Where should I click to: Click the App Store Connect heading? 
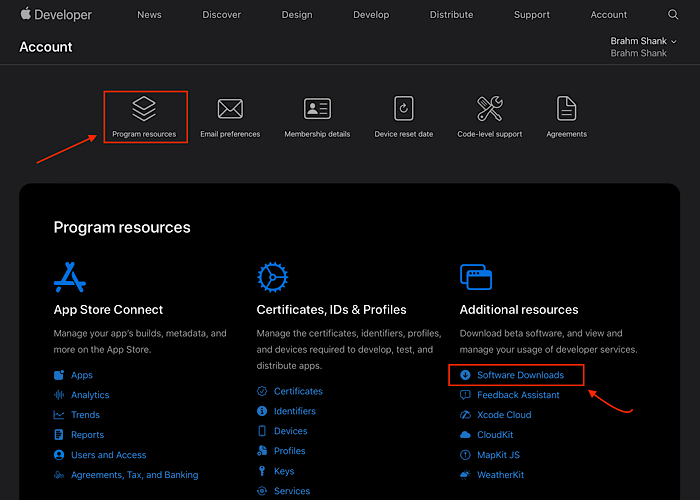108,309
